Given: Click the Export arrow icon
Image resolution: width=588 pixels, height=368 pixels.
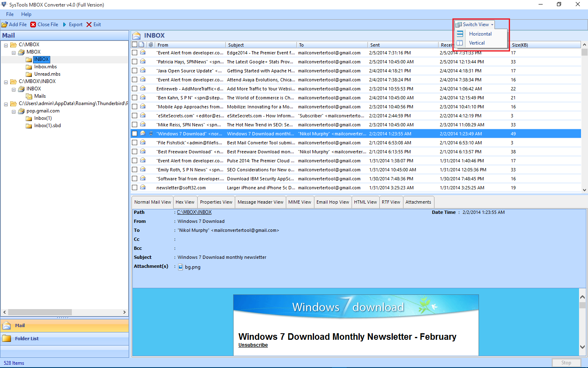Looking at the screenshot, I should [x=65, y=25].
